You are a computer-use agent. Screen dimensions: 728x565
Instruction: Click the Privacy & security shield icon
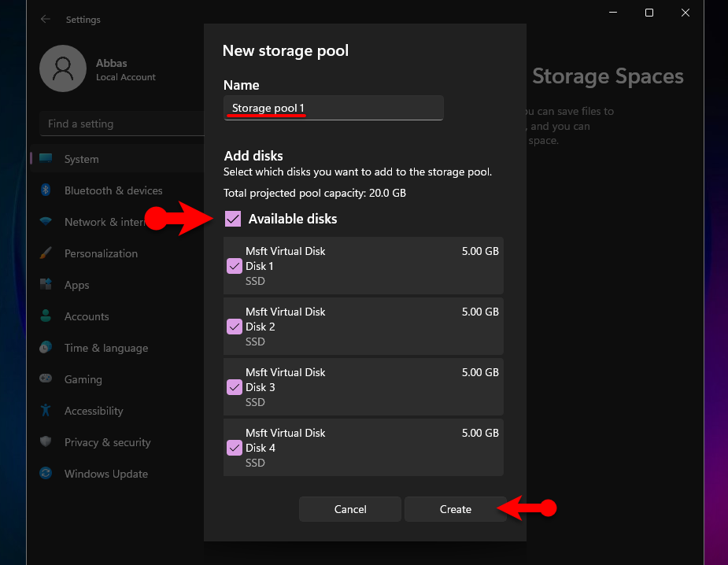[x=46, y=441]
